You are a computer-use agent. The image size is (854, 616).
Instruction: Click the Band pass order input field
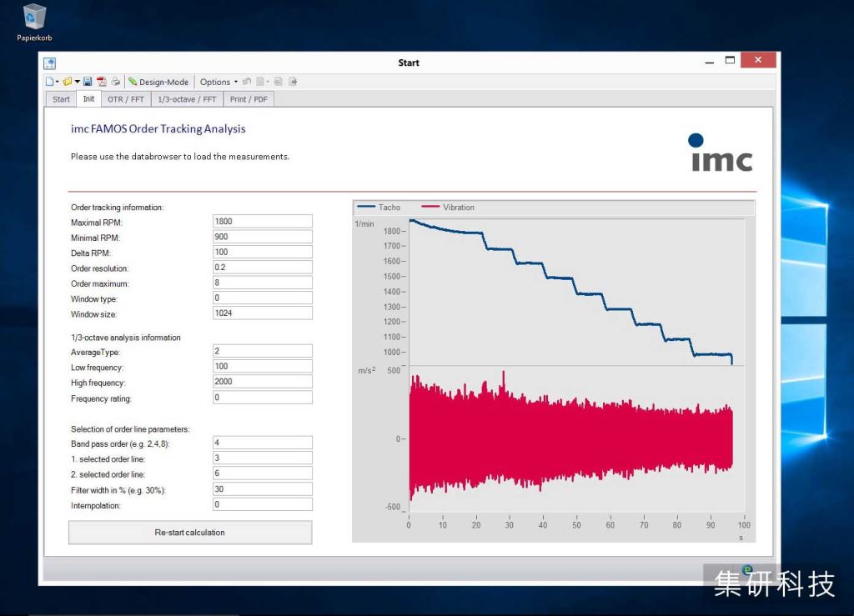click(262, 443)
